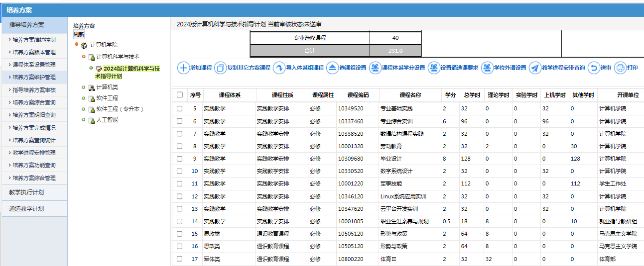This screenshot has height=266, width=644.
Task: Click the 增加课程 plus icon
Action: click(183, 68)
